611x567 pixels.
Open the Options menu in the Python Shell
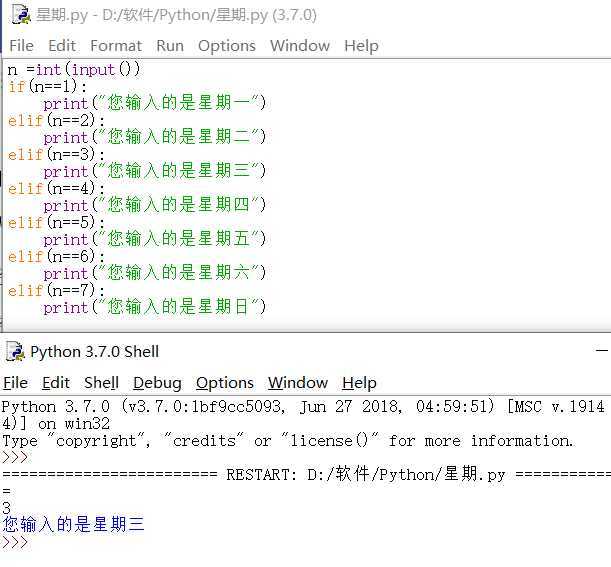coord(224,383)
